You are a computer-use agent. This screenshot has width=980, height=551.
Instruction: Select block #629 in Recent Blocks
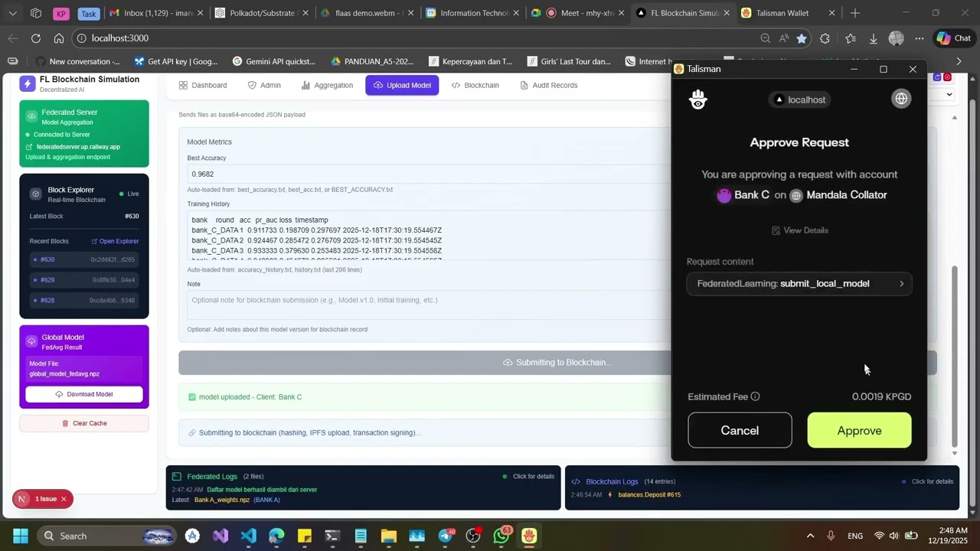tap(84, 280)
